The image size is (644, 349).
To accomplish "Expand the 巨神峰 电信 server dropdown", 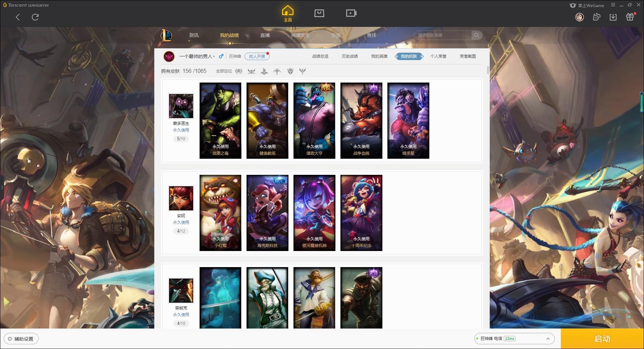I will pyautogui.click(x=514, y=339).
